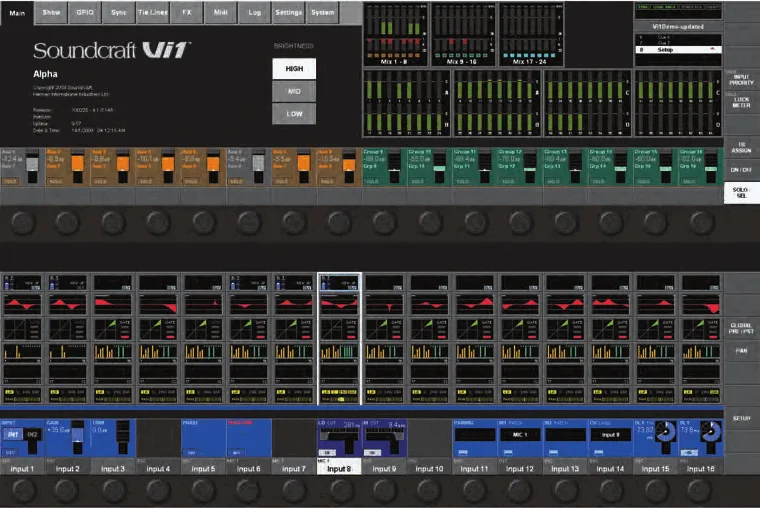Switch to the Show tab
Image resolution: width=760 pixels, height=508 pixels.
coord(51,13)
